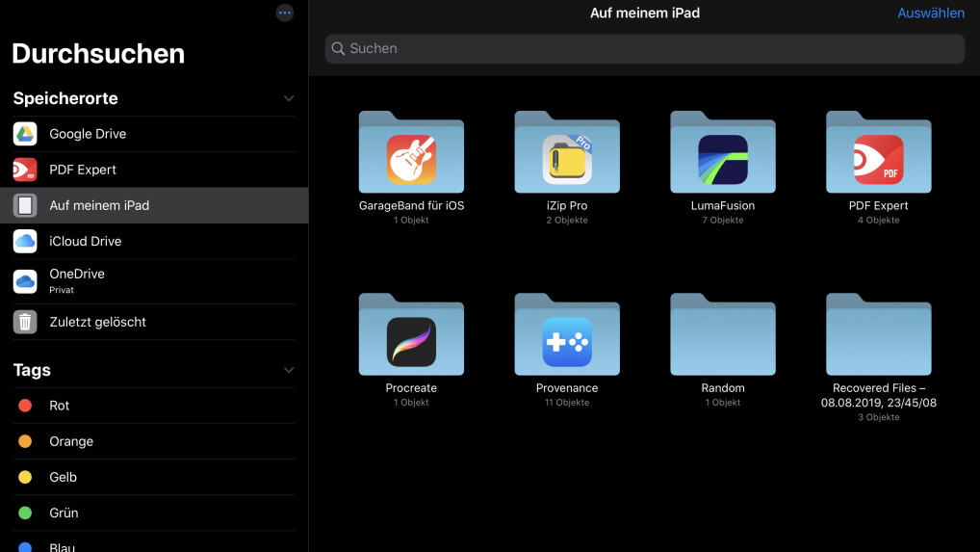
Task: Open the Recovered Files folder
Action: 878,336
